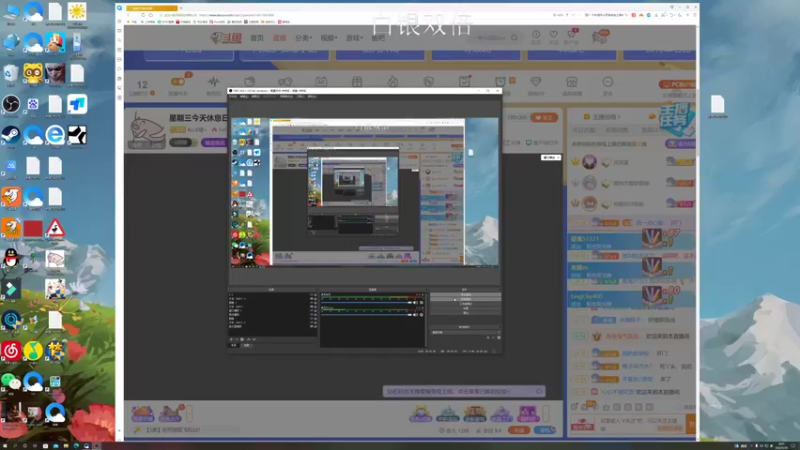Toggle visibility eye of bottom OBS source

(x=311, y=327)
